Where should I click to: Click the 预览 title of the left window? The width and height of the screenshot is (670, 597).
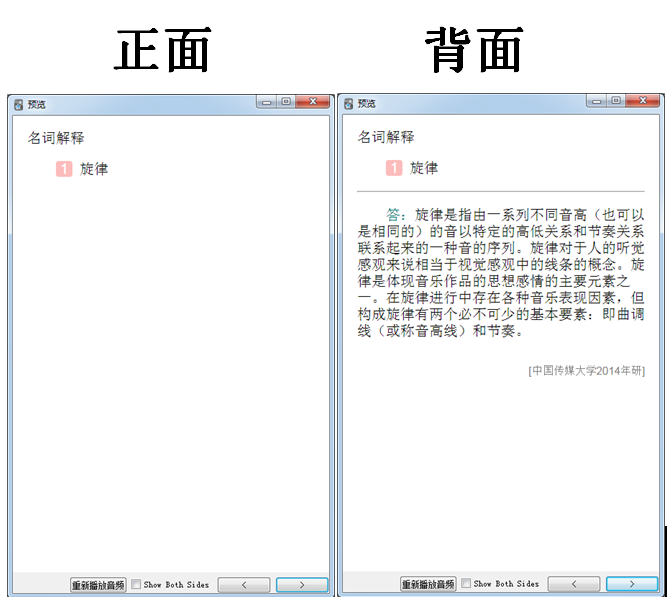(37, 105)
